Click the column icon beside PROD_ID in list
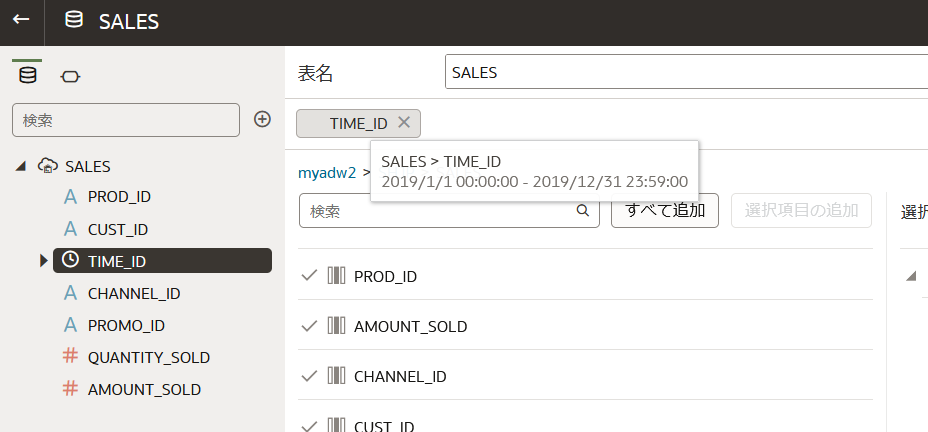Image resolution: width=928 pixels, height=432 pixels. click(x=336, y=276)
